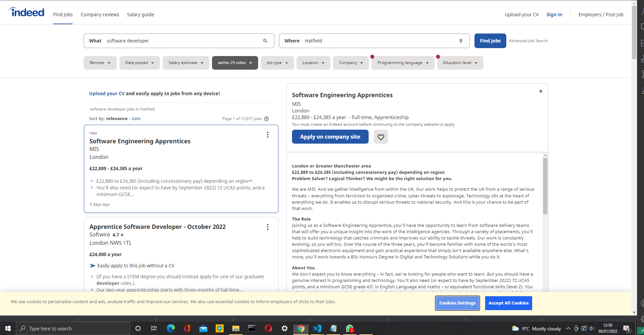Save the job with the heart icon
Screen dimensions: 644x335
tap(381, 137)
